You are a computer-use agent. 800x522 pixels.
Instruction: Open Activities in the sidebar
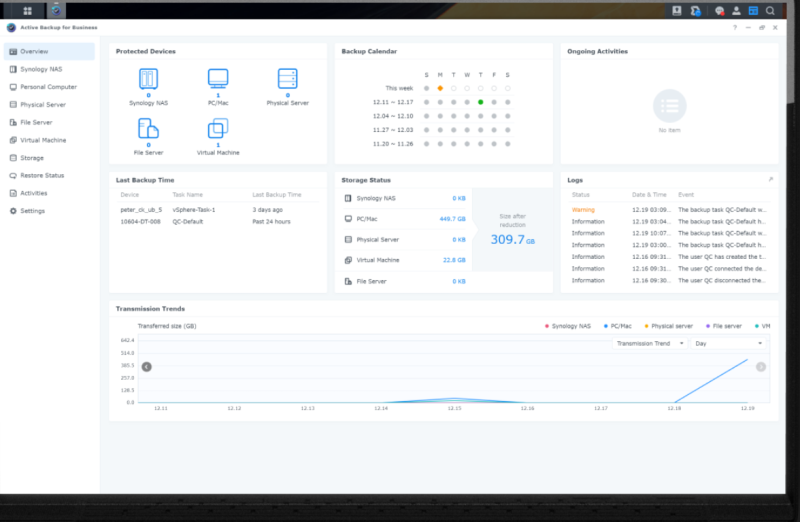49,193
